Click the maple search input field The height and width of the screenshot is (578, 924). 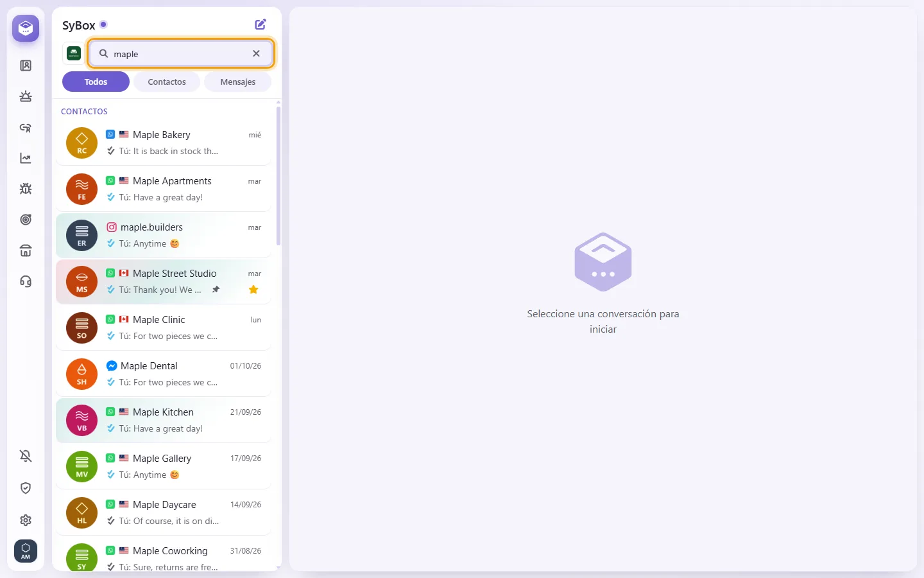pos(182,53)
